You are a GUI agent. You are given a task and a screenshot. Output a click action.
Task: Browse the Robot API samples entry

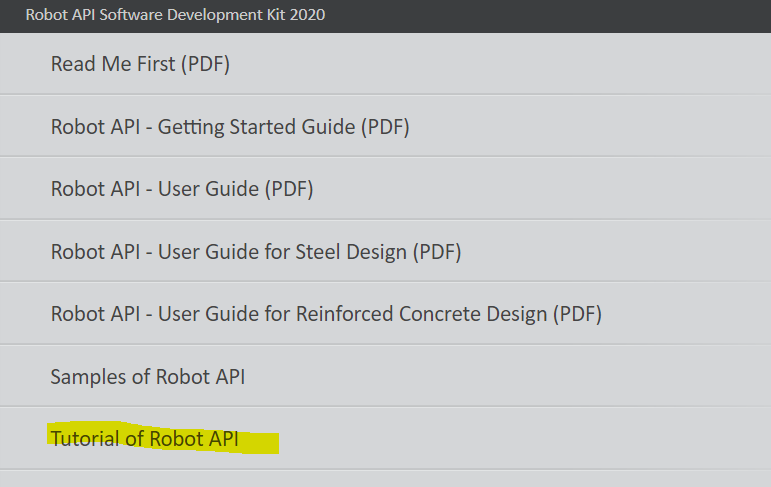(x=148, y=377)
